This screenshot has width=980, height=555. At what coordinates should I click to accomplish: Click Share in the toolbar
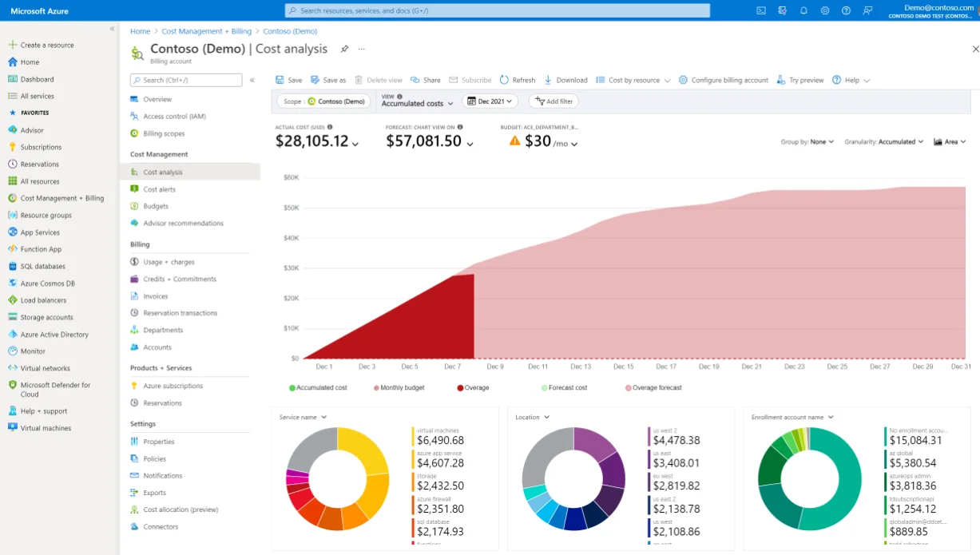click(426, 80)
